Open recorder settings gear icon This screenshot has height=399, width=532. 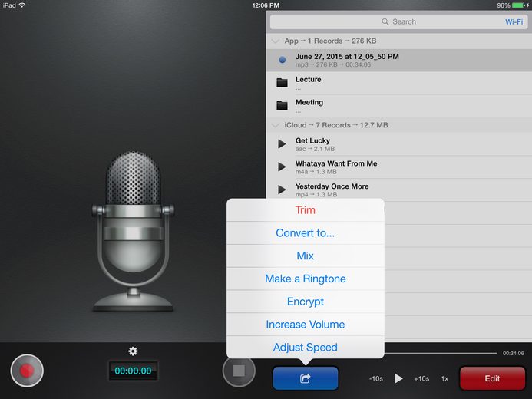[133, 351]
